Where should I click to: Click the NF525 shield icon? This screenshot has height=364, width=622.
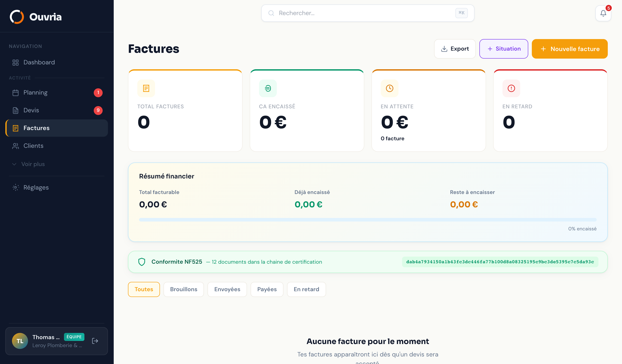click(142, 262)
